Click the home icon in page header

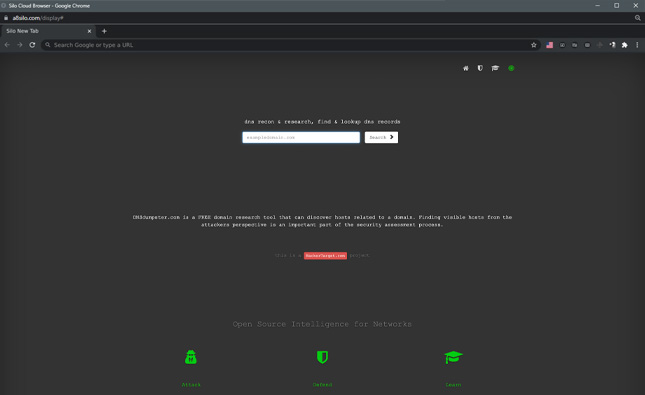click(466, 68)
